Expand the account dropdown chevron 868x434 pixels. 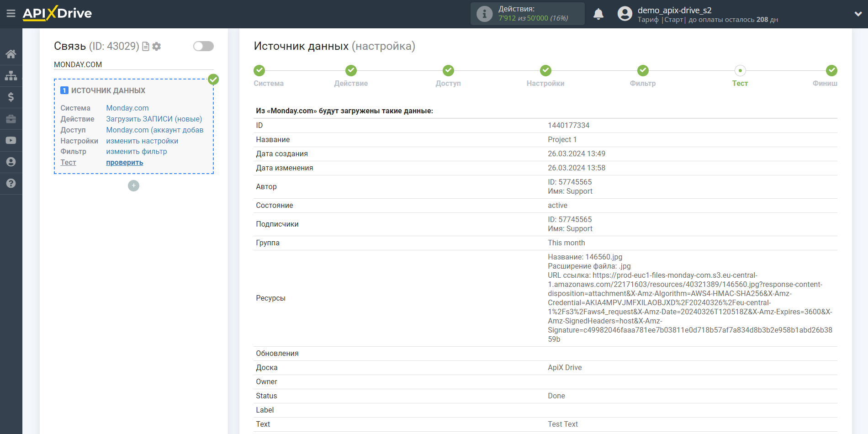(x=858, y=14)
